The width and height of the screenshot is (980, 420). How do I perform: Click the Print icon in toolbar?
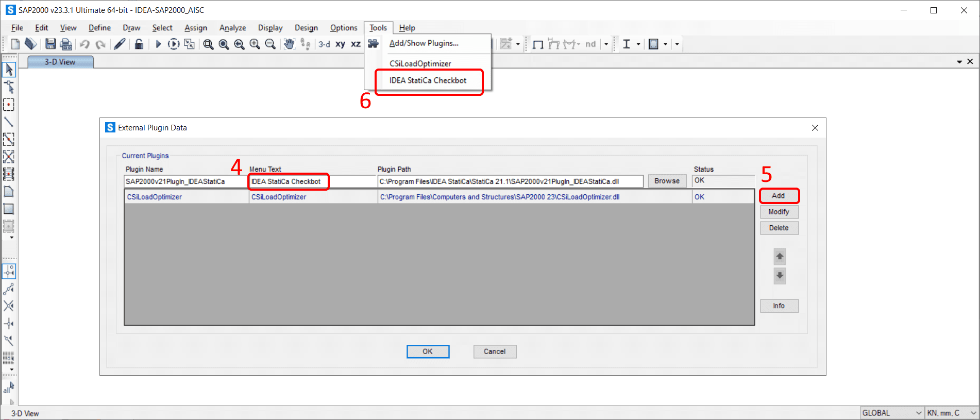coord(65,44)
